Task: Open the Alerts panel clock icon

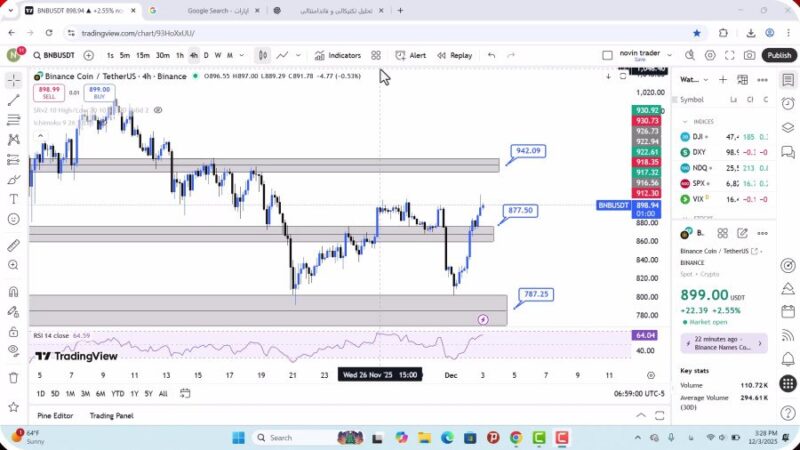Action: click(788, 100)
